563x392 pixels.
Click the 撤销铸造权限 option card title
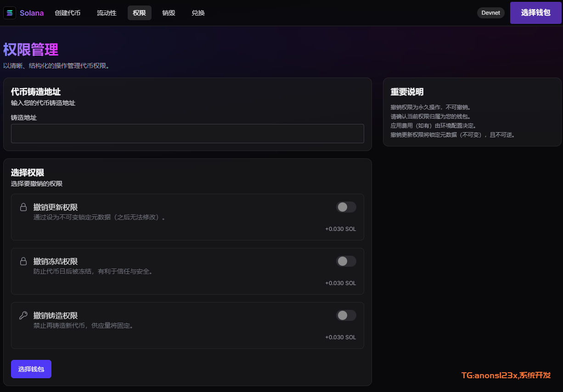[x=56, y=315]
